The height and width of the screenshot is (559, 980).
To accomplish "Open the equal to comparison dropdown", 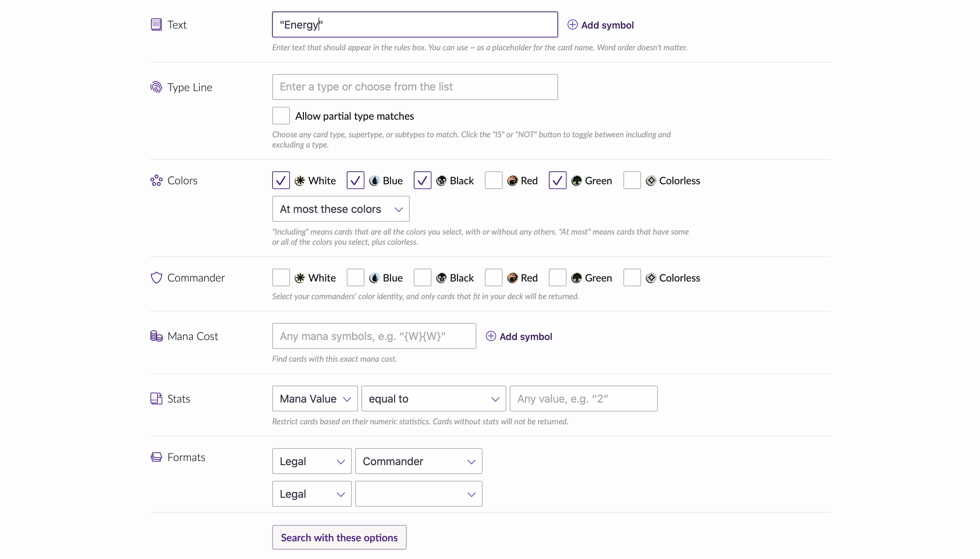I will coord(433,399).
